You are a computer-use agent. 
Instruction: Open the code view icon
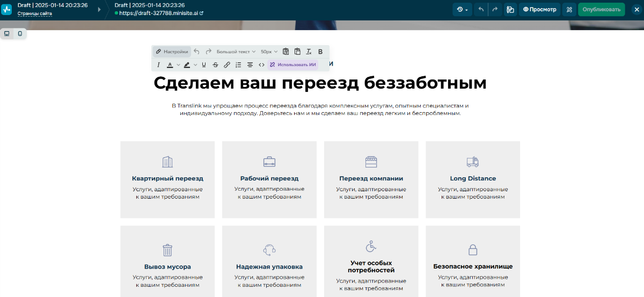261,65
